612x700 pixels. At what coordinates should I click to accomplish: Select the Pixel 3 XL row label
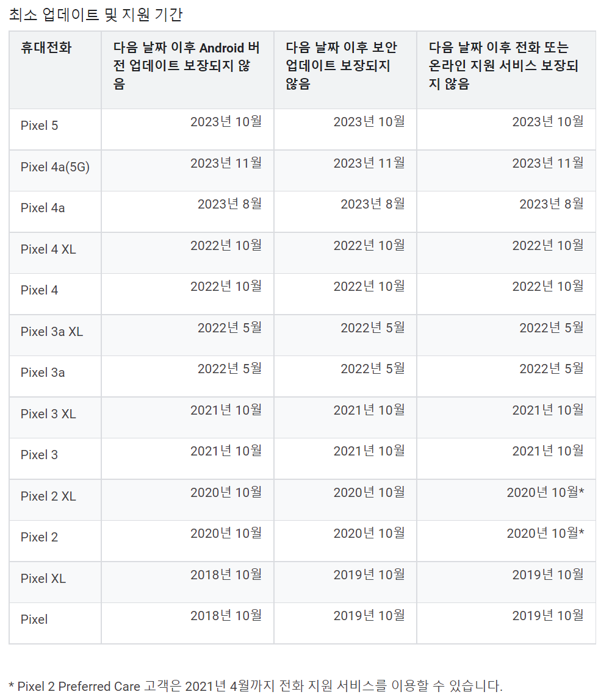tap(48, 414)
